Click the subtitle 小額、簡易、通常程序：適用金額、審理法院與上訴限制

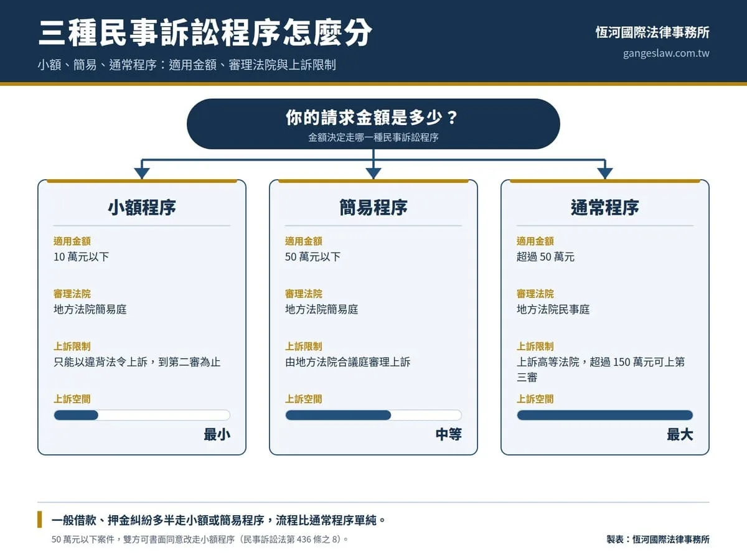[x=187, y=65]
